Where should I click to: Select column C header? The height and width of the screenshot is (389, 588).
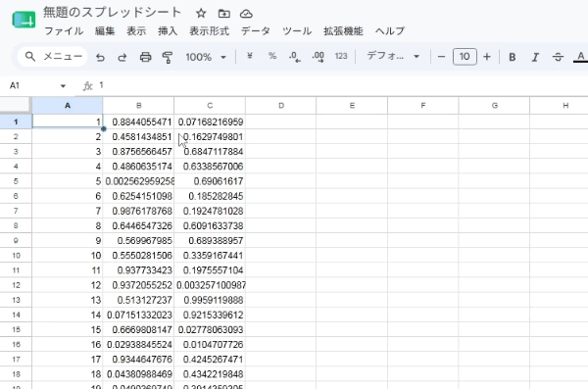point(210,106)
